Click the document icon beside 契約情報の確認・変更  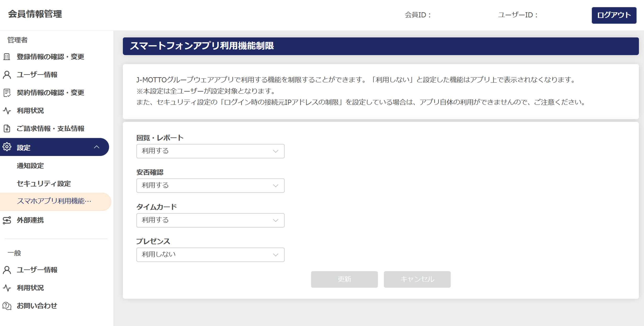click(7, 93)
